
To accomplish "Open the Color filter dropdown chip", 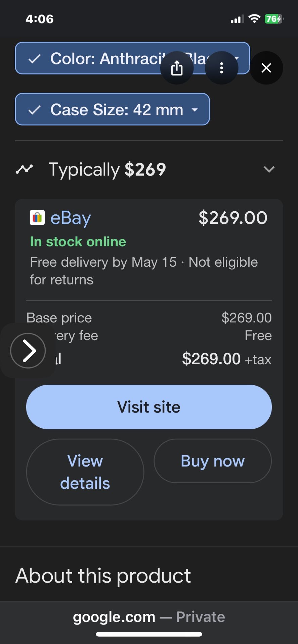I will 101,59.
